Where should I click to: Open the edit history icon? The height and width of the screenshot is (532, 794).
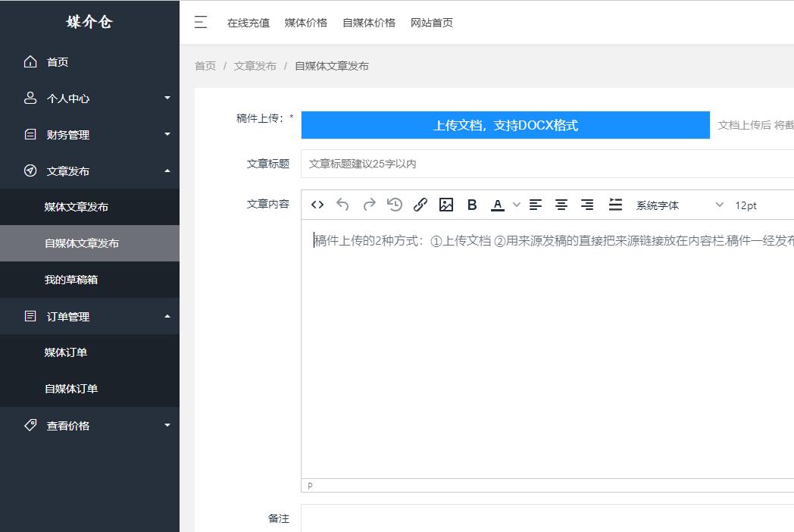click(x=394, y=204)
